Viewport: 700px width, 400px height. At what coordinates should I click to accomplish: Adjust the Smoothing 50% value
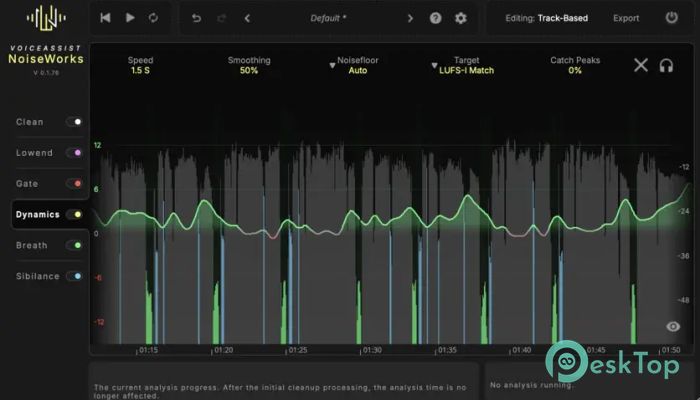pyautogui.click(x=249, y=71)
